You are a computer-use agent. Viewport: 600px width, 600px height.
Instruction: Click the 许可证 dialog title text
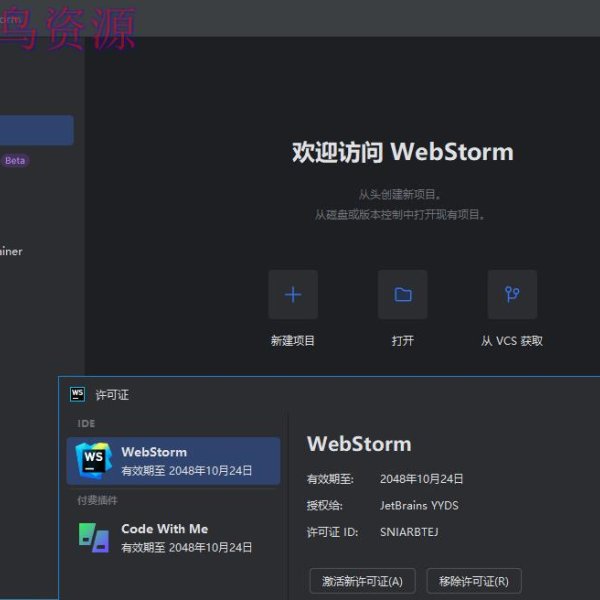112,395
